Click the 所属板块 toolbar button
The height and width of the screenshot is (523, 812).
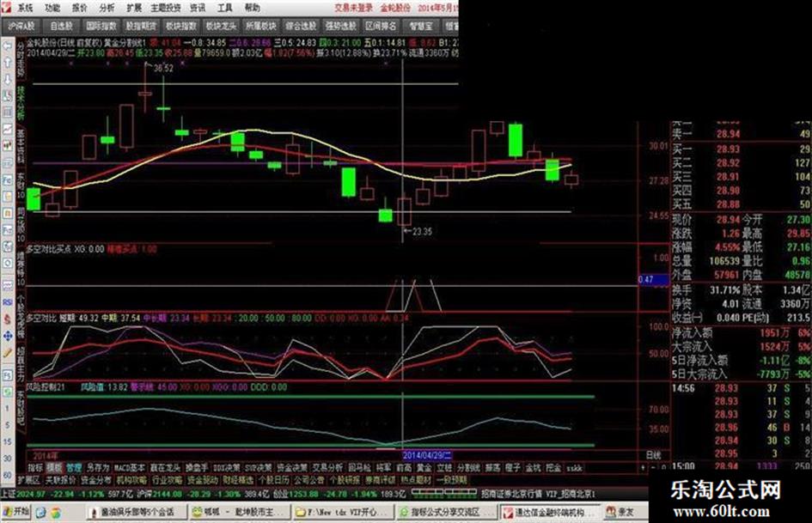tap(261, 26)
